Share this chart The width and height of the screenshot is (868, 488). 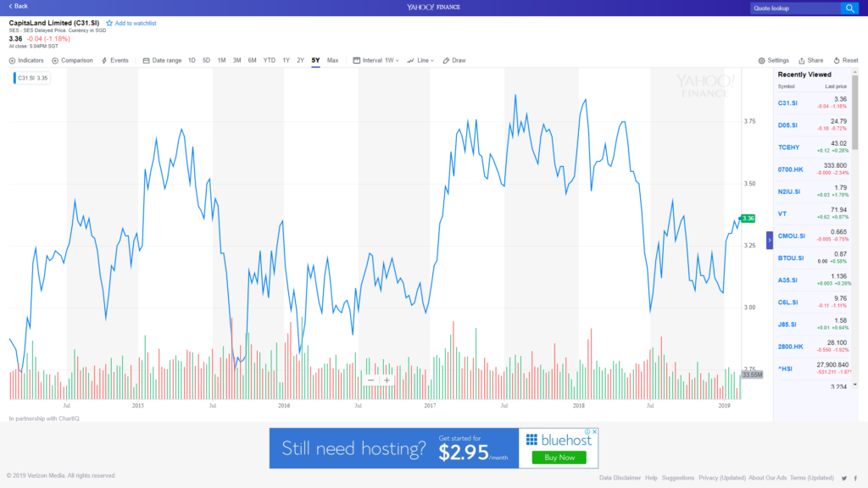[x=810, y=60]
